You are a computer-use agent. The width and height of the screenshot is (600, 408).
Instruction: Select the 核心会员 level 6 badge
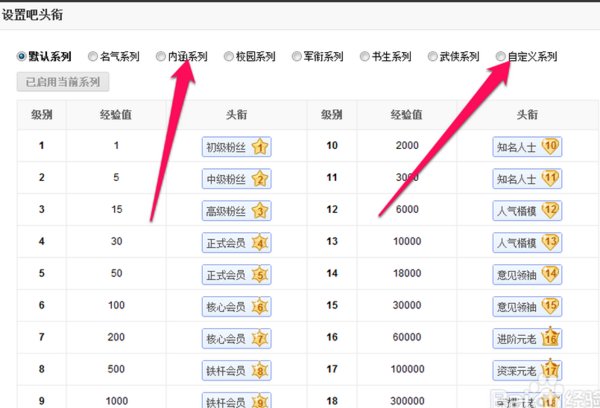(236, 307)
